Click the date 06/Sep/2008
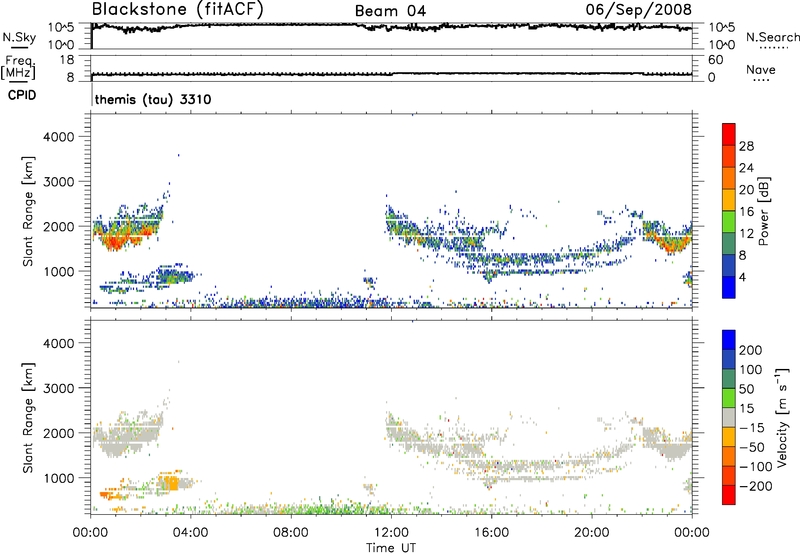This screenshot has width=800, height=554. pos(638,9)
